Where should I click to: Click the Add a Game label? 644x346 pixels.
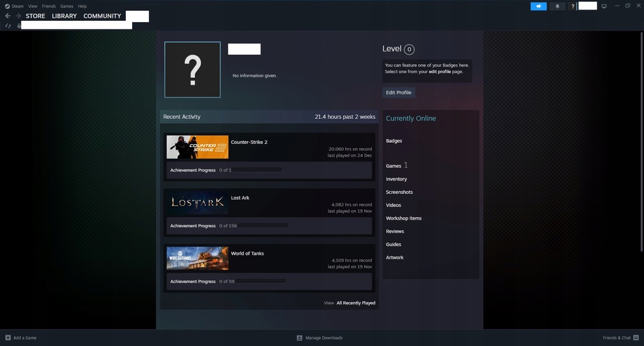point(25,338)
